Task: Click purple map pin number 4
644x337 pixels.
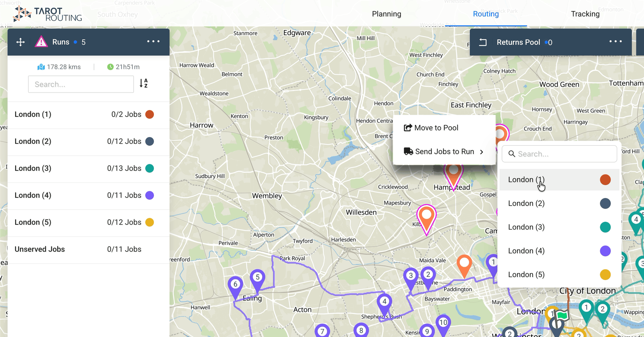Action: [x=384, y=304]
